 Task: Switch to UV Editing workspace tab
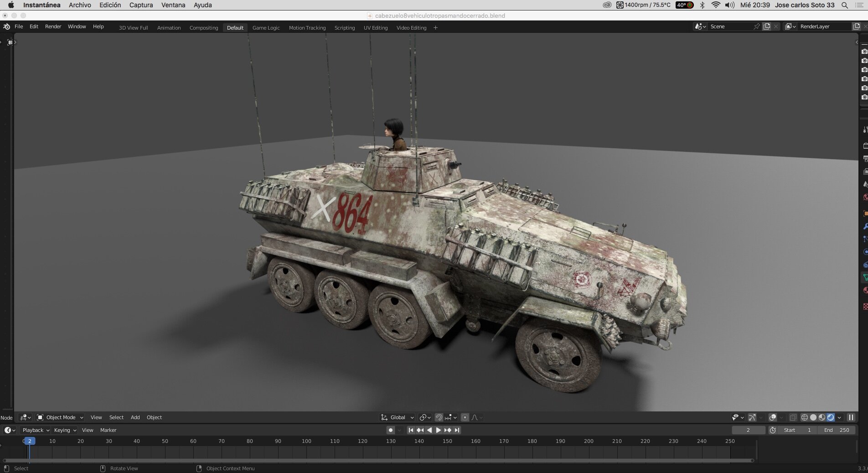pos(376,28)
